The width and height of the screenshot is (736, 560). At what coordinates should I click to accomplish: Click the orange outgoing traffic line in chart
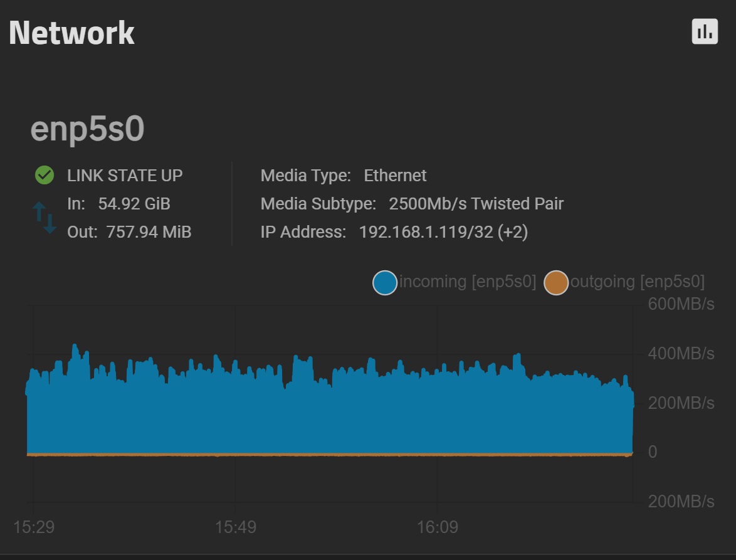(x=330, y=455)
